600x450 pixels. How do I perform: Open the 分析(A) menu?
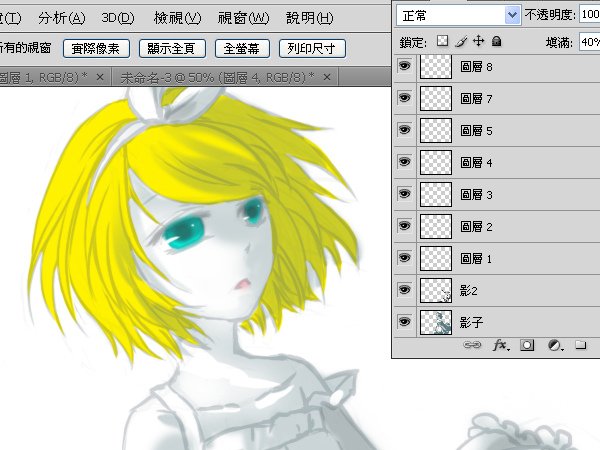(62, 18)
